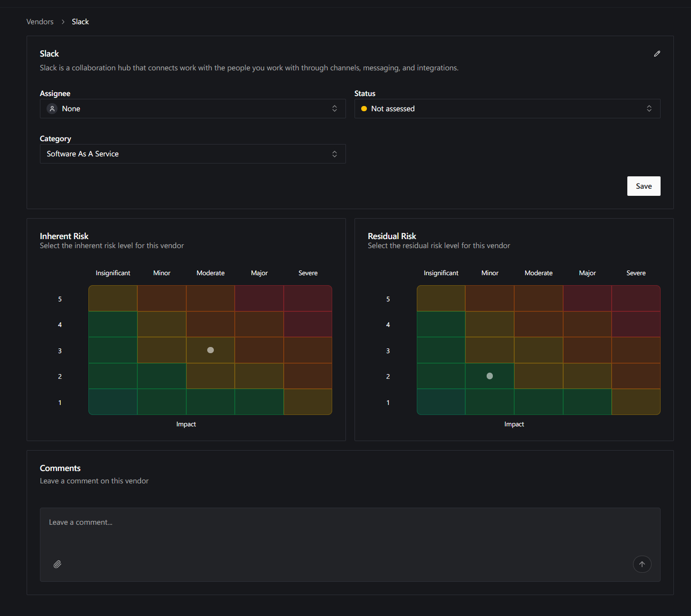
Task: Click the yellow status dot indicator
Action: 364,109
